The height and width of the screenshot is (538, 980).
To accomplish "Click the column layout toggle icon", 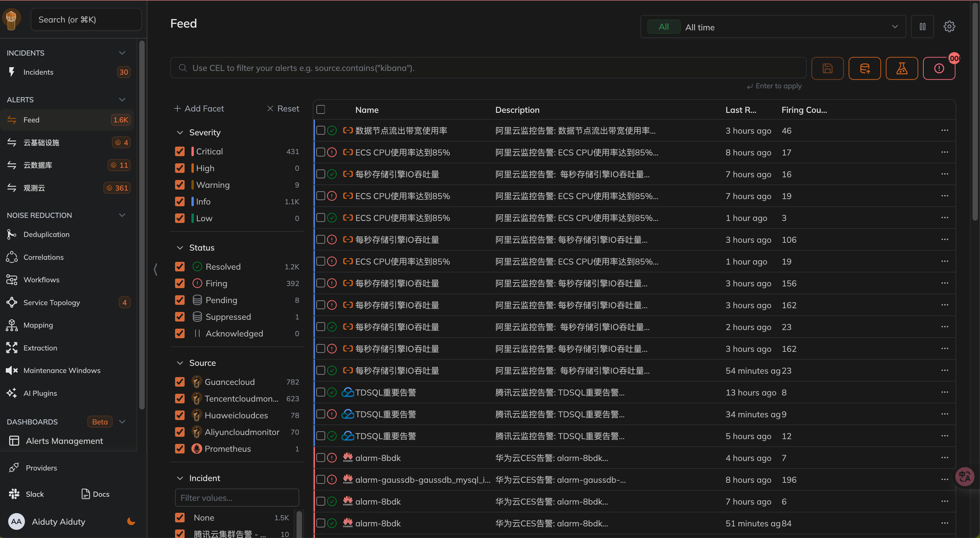I will [922, 27].
